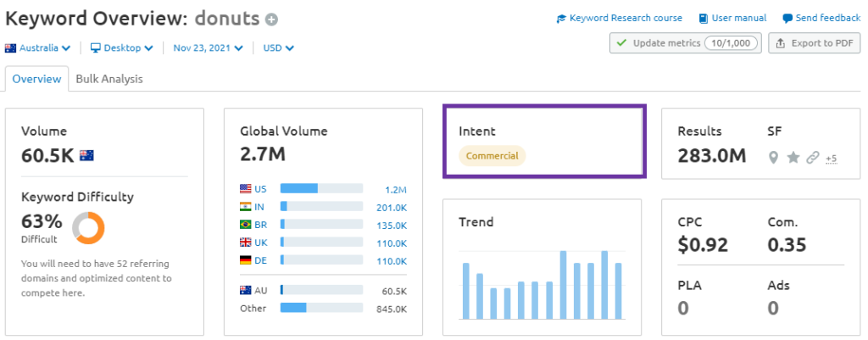The width and height of the screenshot is (868, 340).
Task: Click the Australian flag beside Volume
Action: pyautogui.click(x=86, y=155)
